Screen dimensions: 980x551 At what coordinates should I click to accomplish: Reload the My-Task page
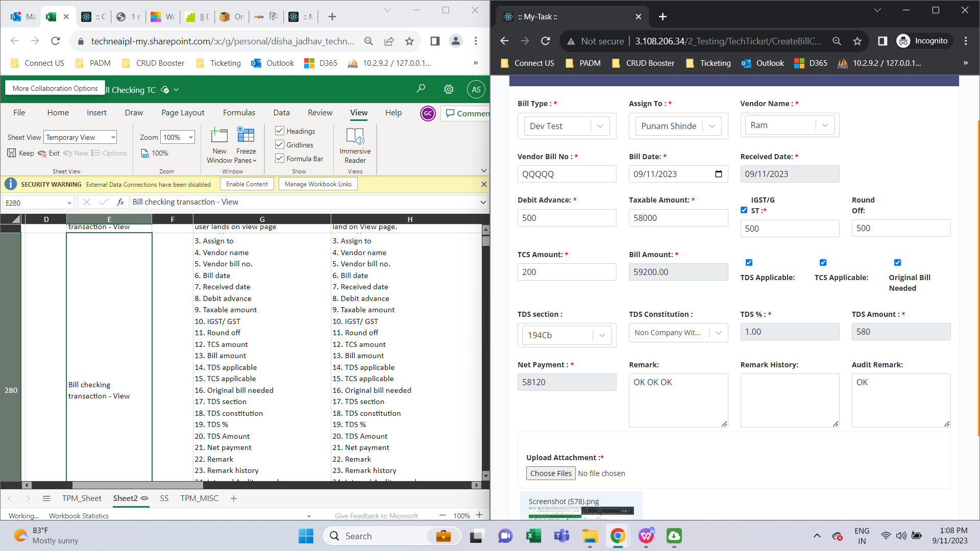(x=546, y=41)
